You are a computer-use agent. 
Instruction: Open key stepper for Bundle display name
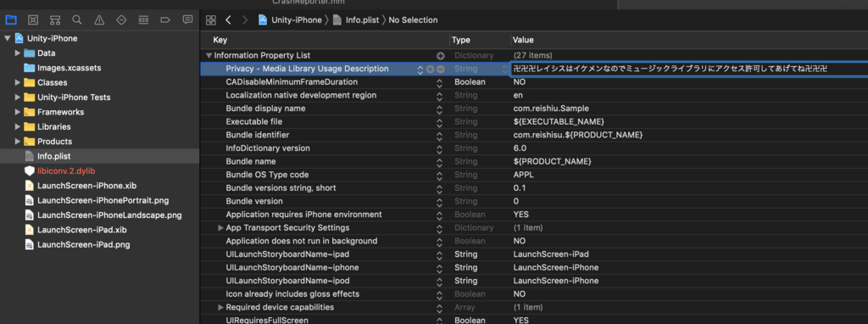click(x=440, y=109)
